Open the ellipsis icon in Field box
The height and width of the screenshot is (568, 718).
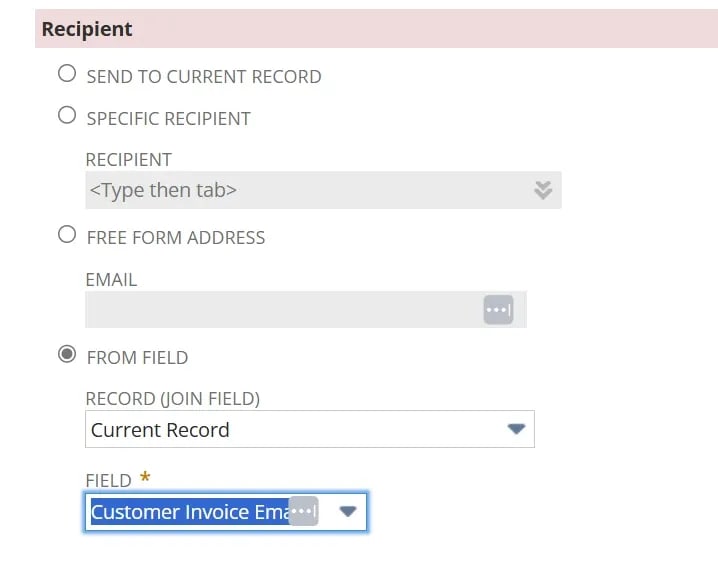tap(304, 511)
